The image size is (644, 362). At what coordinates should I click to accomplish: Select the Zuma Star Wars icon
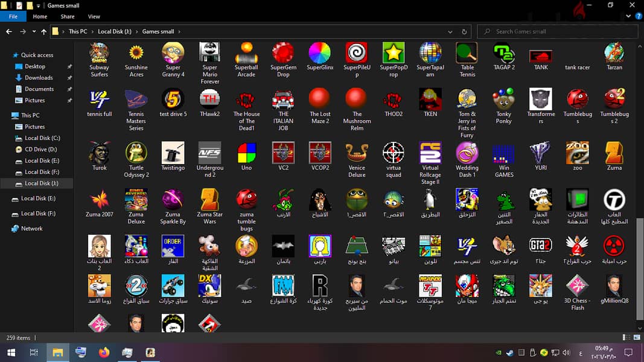(x=209, y=199)
